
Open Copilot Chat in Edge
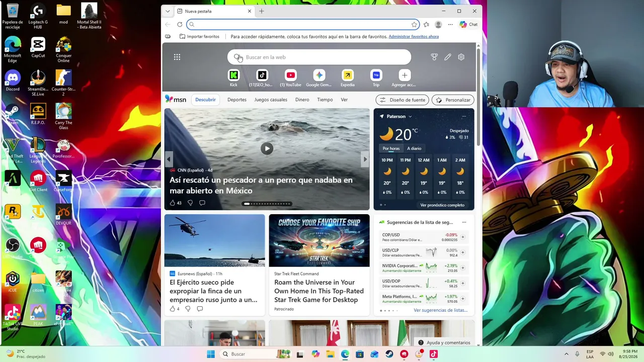(468, 25)
